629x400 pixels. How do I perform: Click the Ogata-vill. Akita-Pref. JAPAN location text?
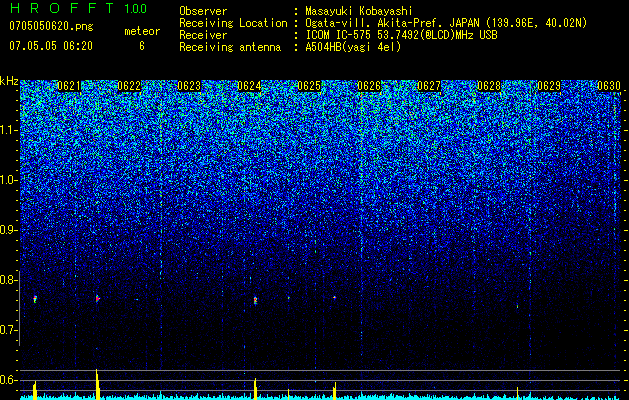[x=446, y=23]
